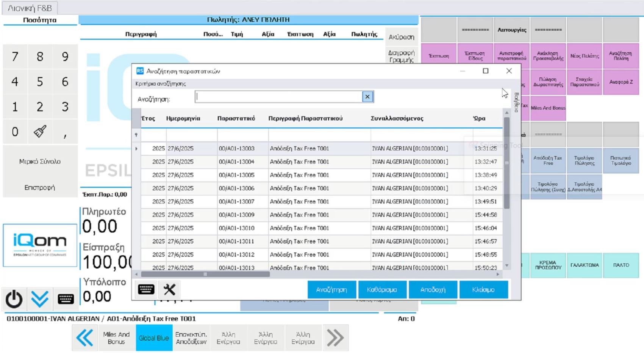Click the left double-arrow navigation icon
Screen dimensions: 644x353
point(84,337)
